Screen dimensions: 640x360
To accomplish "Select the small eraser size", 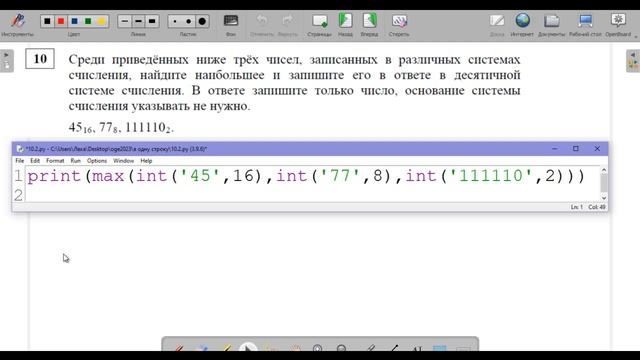I will click(175, 21).
